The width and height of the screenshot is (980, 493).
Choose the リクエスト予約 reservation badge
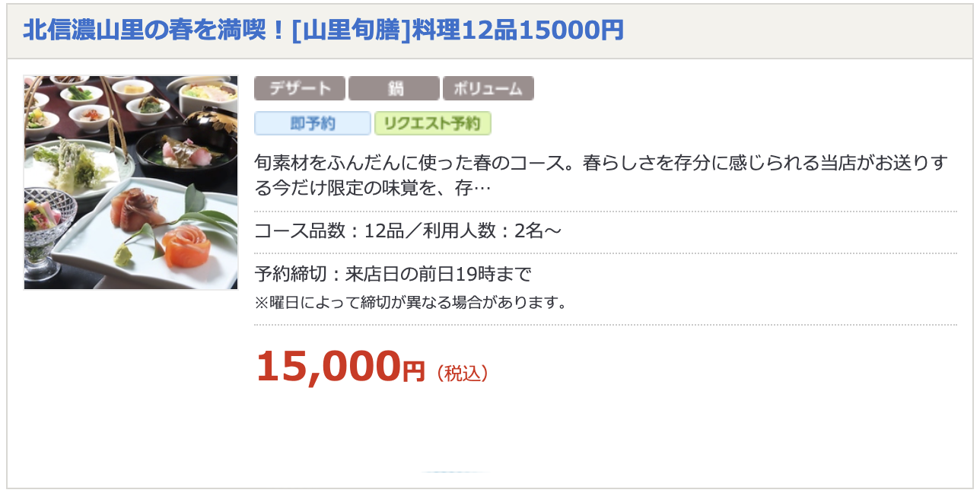(x=433, y=123)
